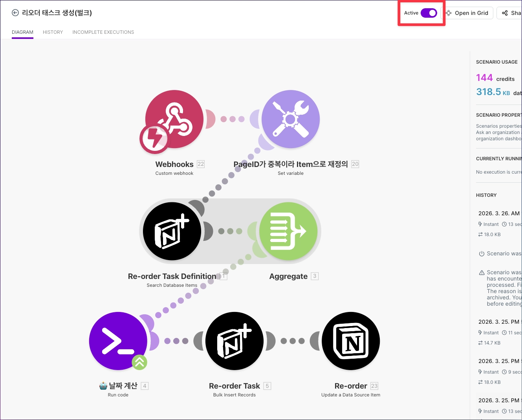This screenshot has height=420, width=522.
Task: Open the purple Run code module
Action: pyautogui.click(x=118, y=341)
